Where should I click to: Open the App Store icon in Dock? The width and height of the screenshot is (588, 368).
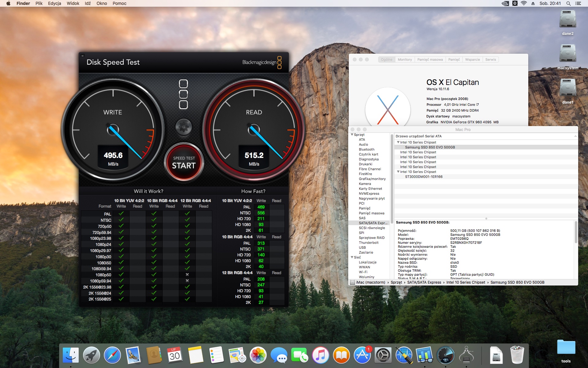tap(362, 355)
